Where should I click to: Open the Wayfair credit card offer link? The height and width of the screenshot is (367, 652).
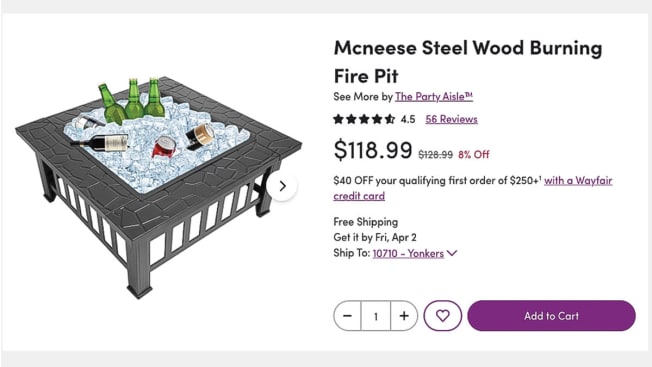pyautogui.click(x=473, y=188)
